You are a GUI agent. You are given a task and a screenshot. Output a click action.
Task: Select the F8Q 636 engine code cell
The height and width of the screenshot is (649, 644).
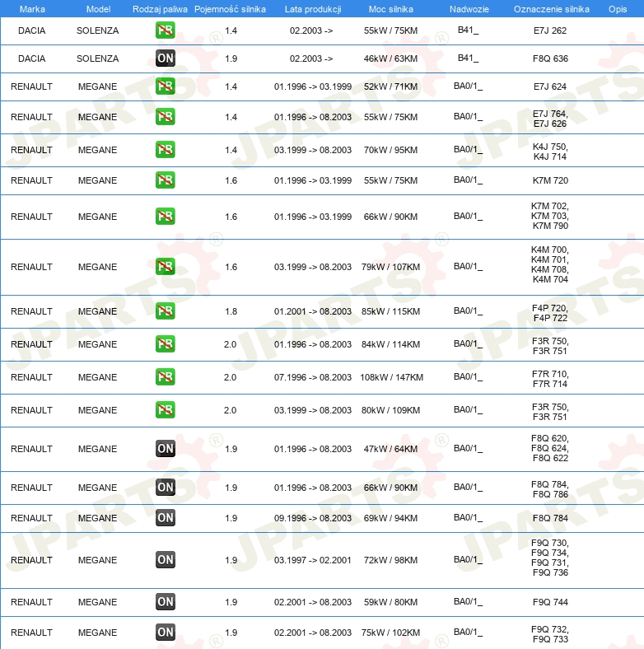tap(550, 58)
